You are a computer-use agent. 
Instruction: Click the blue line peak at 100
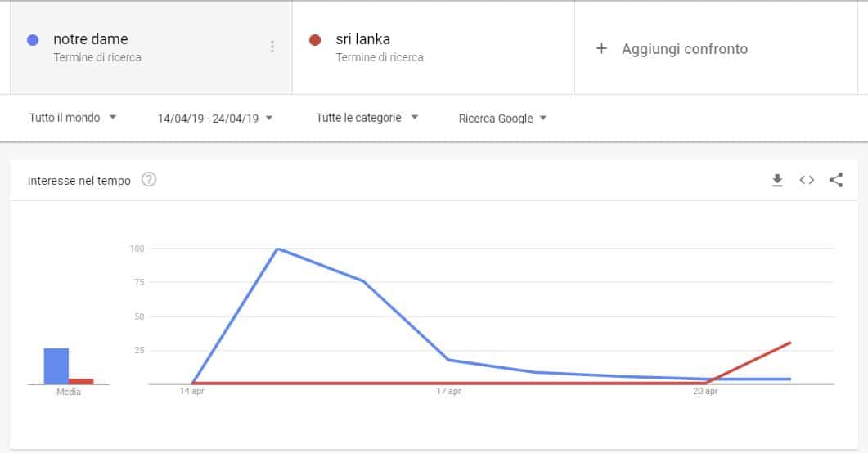(278, 249)
